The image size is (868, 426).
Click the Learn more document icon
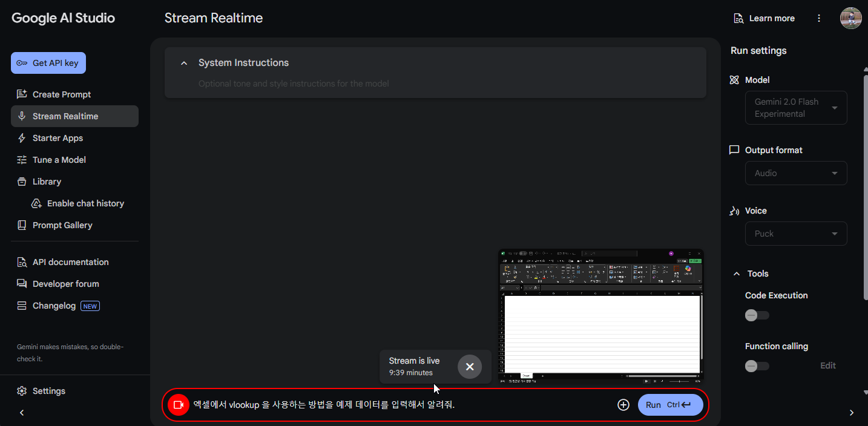[738, 18]
